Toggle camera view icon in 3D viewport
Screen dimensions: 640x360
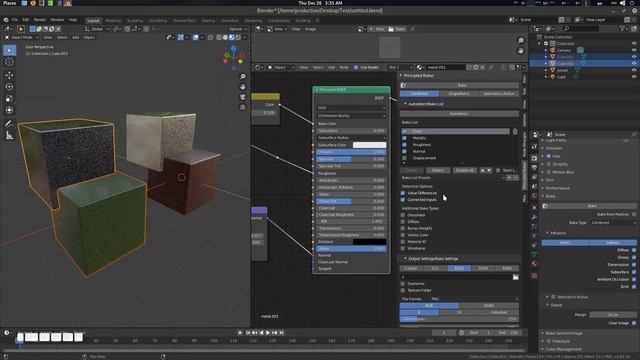[242, 97]
